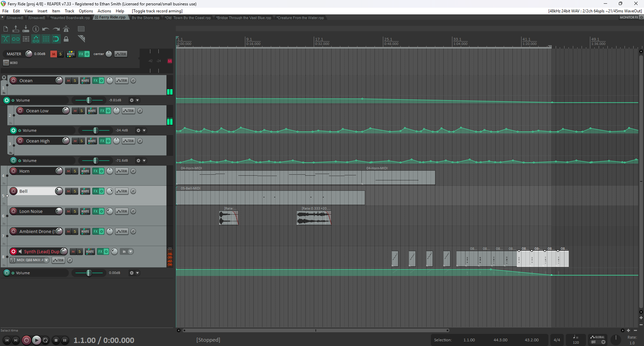The image size is (644, 346).
Task: Click the Redo arrow in the toolbar
Action: click(x=56, y=29)
